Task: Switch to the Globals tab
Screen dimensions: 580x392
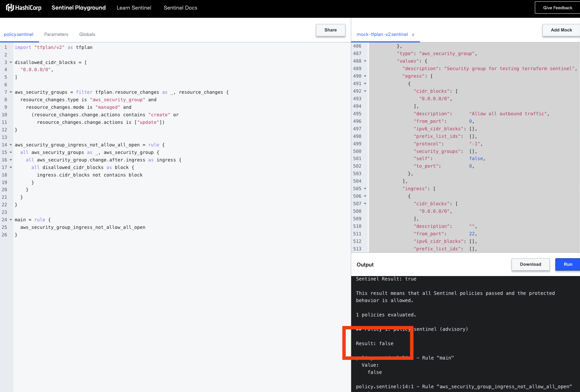Action: pos(87,34)
